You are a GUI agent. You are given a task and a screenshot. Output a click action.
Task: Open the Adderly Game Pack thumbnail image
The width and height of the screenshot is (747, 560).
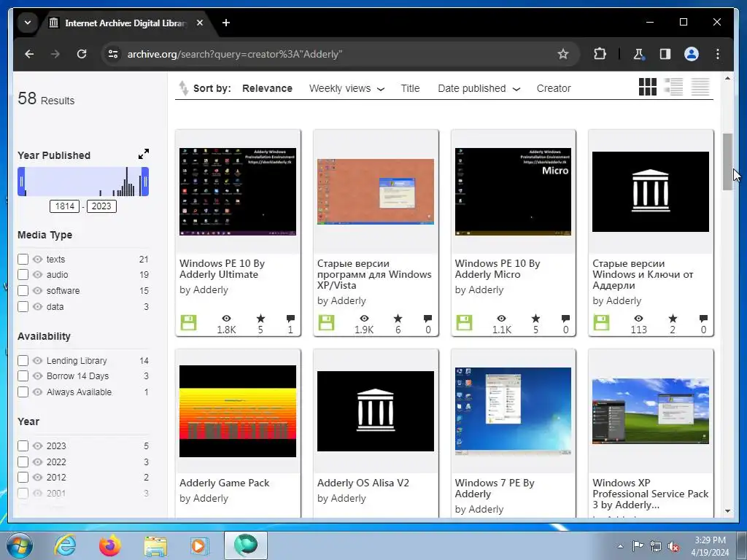pos(238,411)
